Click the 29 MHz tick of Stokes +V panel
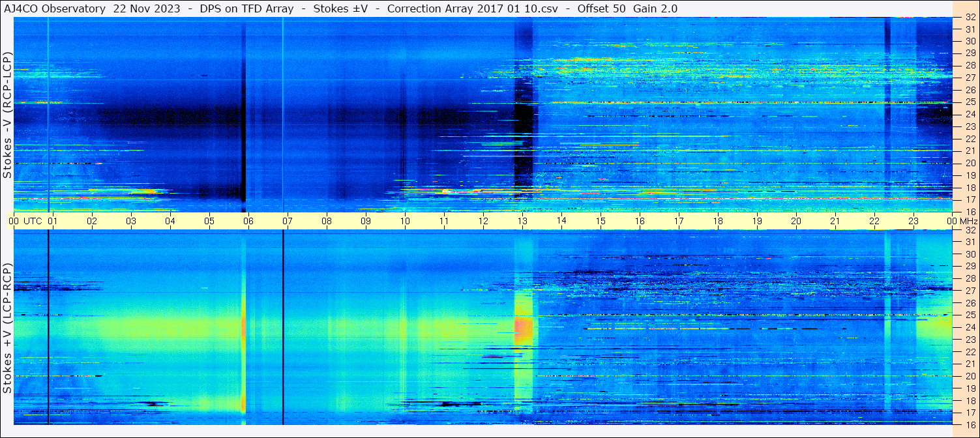Viewport: 980px width, 438px height. tap(970, 266)
